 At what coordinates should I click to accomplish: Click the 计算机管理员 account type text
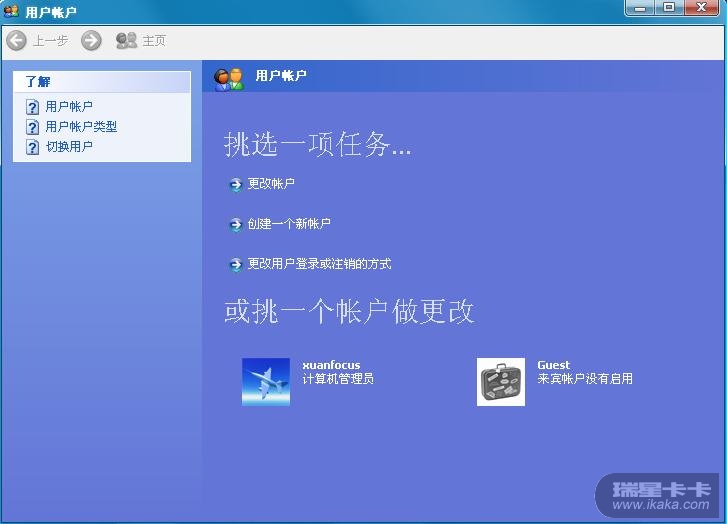tap(338, 379)
